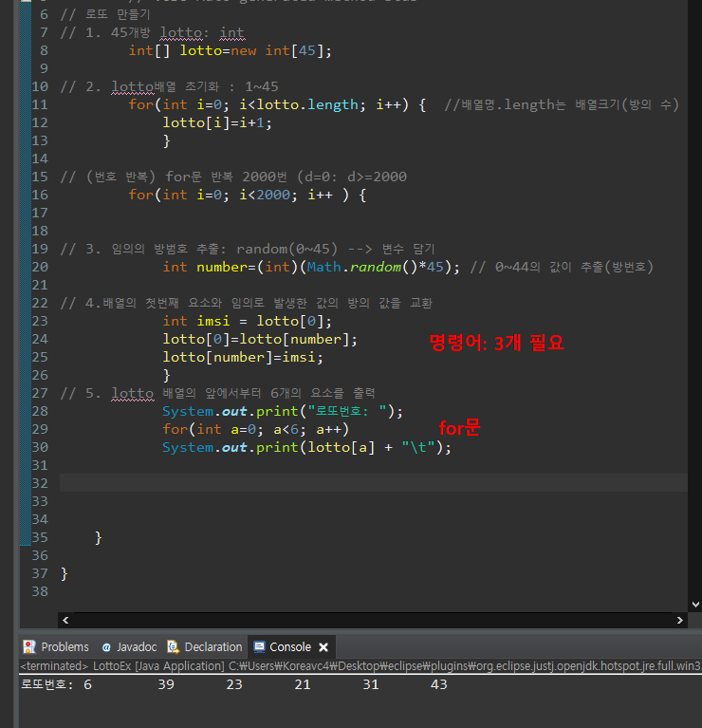The width and height of the screenshot is (702, 728).
Task: Click console output number 23
Action: pyautogui.click(x=234, y=684)
